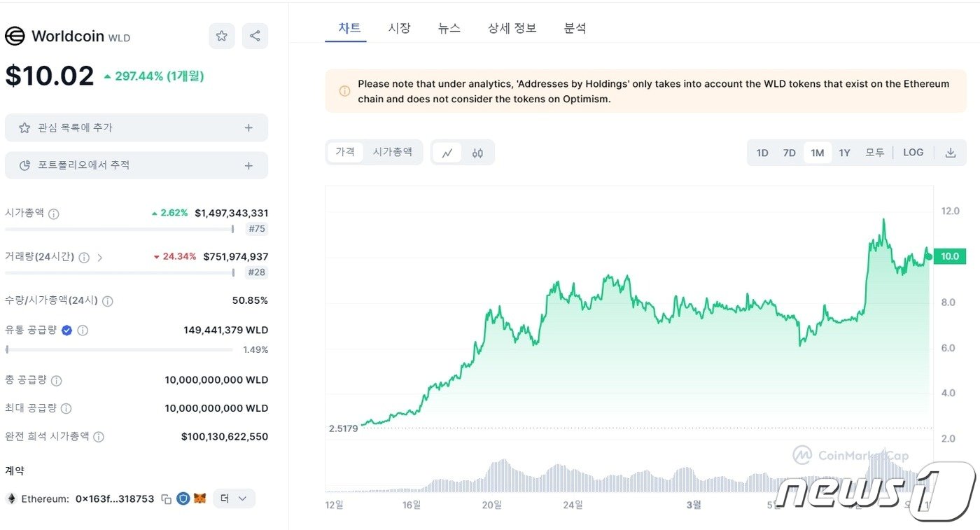Open the 더 contracts dropdown
The height and width of the screenshot is (530, 980).
[x=234, y=498]
